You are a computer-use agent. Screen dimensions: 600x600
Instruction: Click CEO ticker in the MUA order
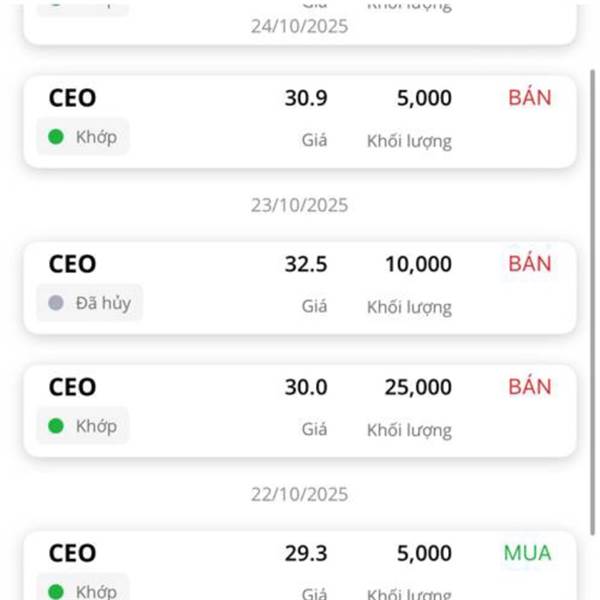point(72,554)
